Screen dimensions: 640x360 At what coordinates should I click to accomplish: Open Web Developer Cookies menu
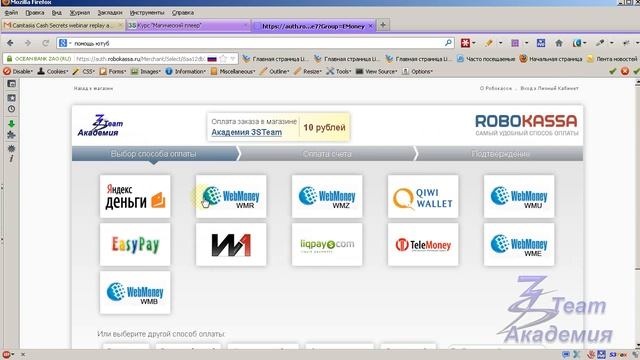(x=53, y=71)
